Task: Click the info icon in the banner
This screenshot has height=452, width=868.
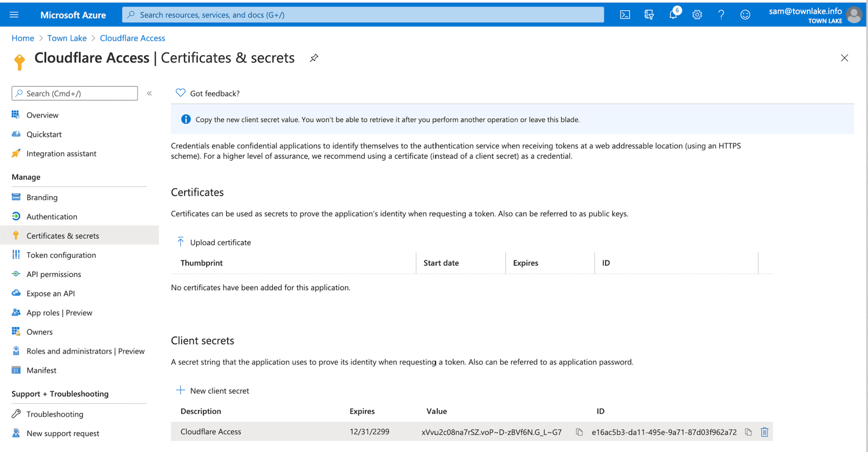Action: click(x=186, y=119)
